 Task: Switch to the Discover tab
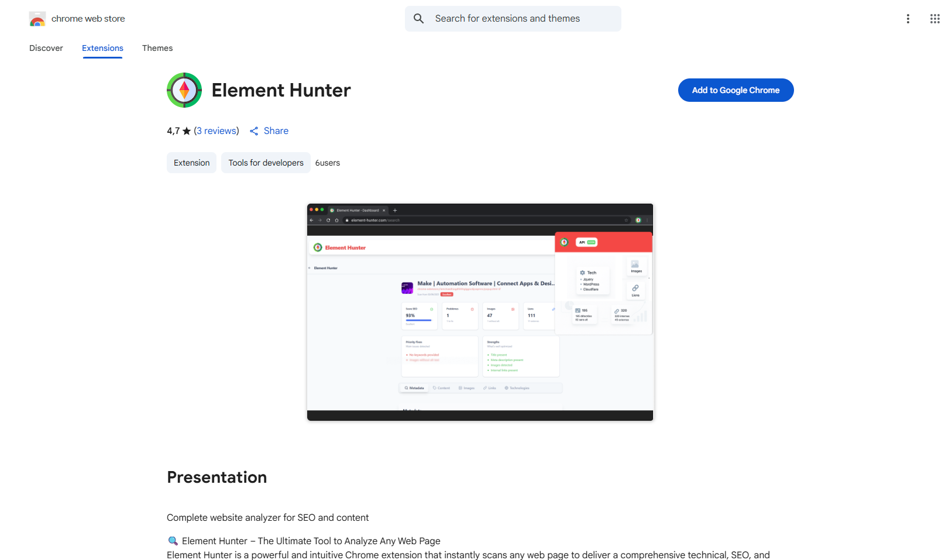(x=46, y=48)
